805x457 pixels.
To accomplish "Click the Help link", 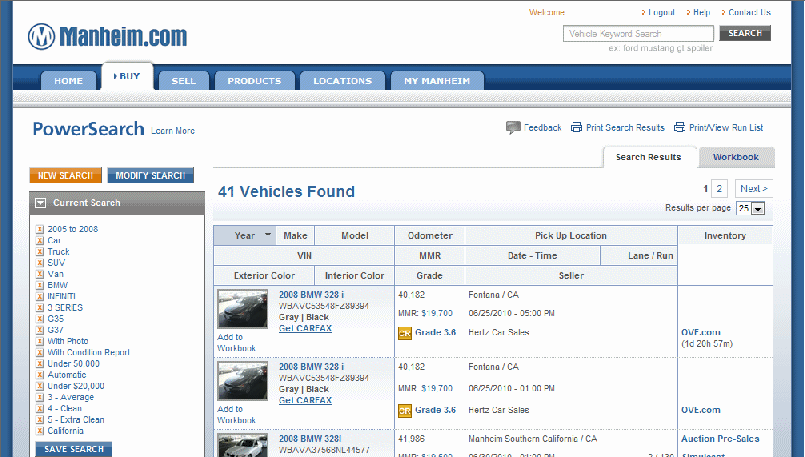I will [701, 12].
